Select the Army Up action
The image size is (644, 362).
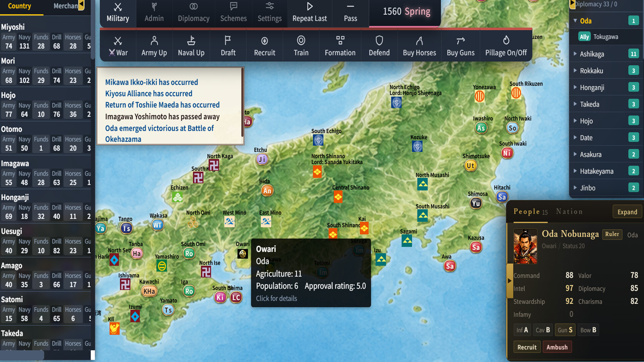(x=154, y=46)
